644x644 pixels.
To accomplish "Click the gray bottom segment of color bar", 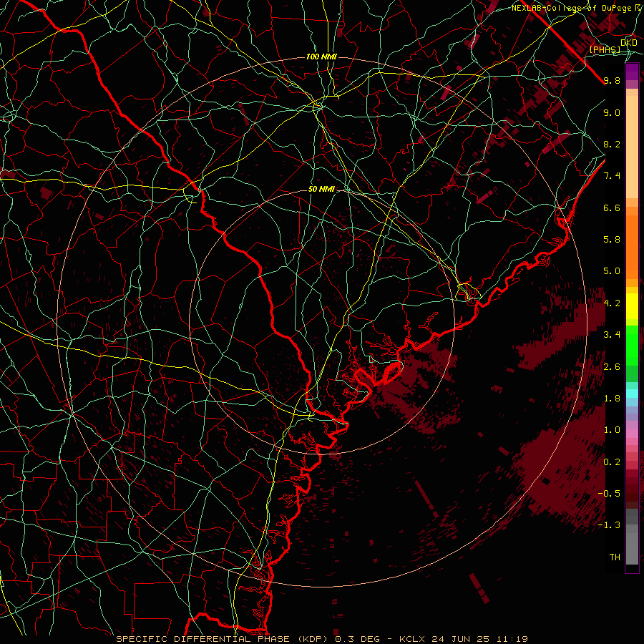I will point(632,546).
